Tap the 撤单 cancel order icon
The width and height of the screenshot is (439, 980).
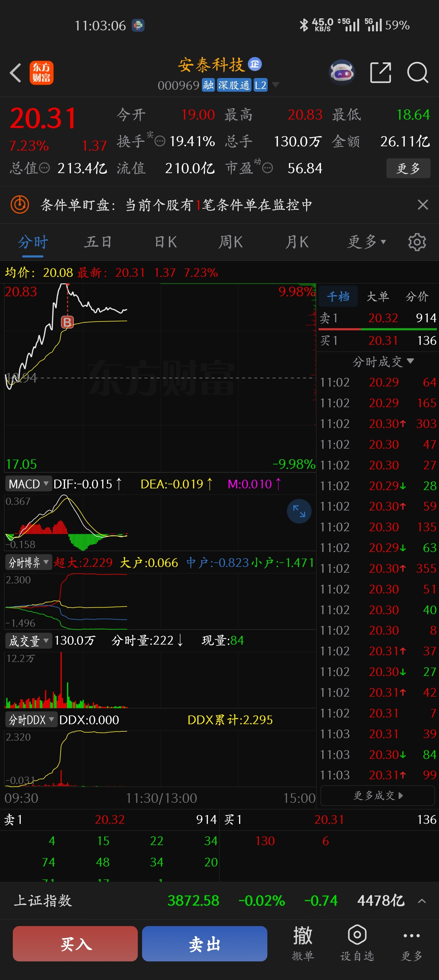(x=303, y=943)
